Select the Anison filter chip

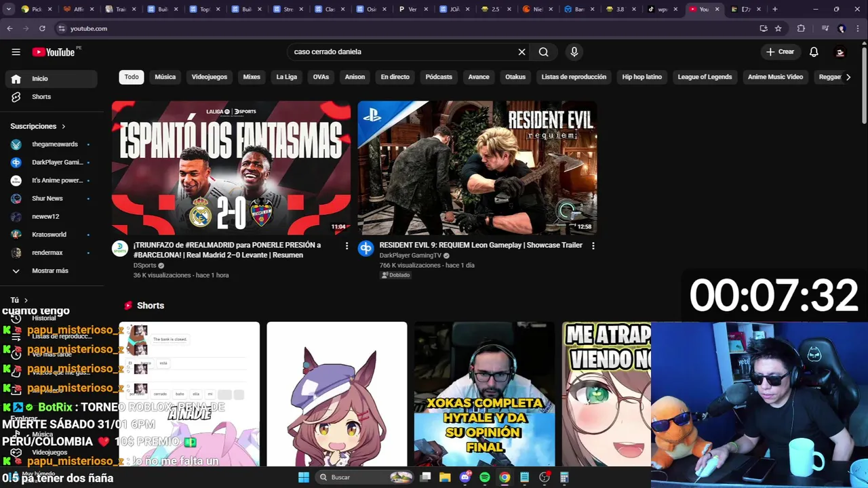click(x=355, y=77)
